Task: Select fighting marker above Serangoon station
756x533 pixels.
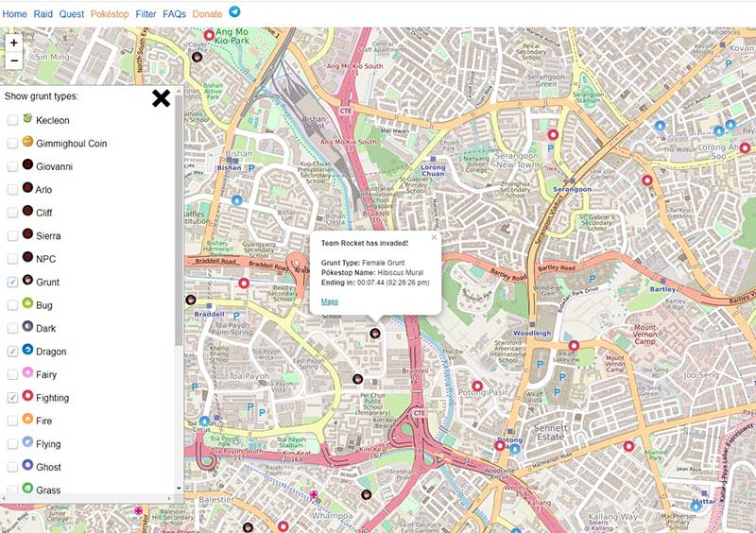Action: (x=553, y=134)
